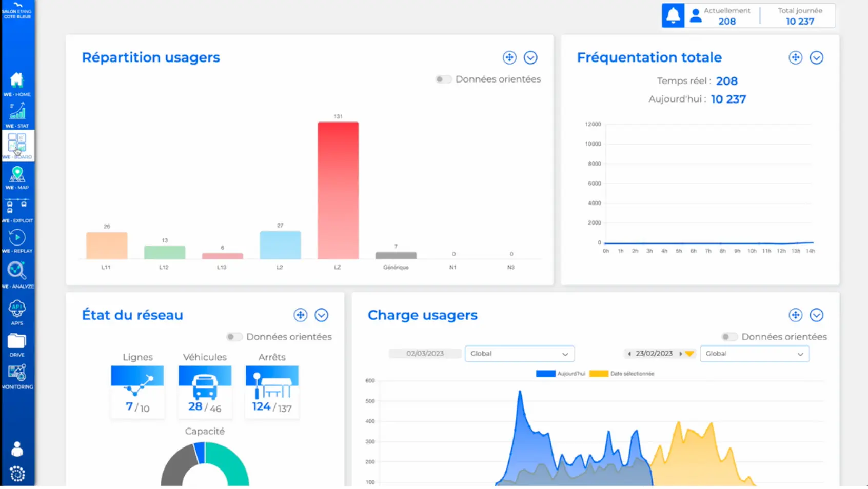The width and height of the screenshot is (868, 489).
Task: Select the WE-BOARD dashboard icon
Action: [17, 146]
